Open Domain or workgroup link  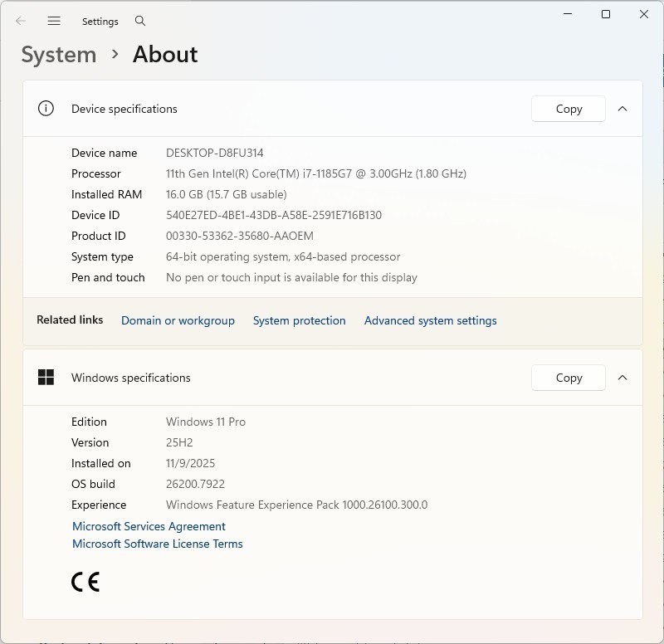[178, 320]
